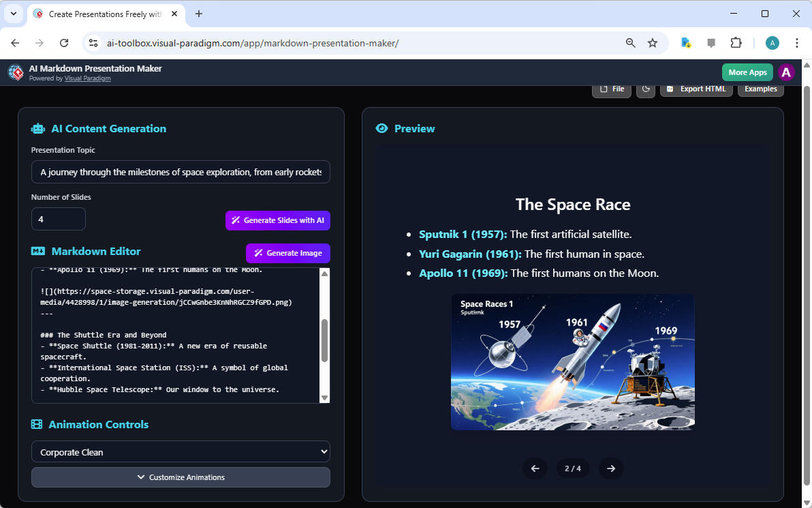Viewport: 812px width, 508px height.
Task: Click the Visual Paradigm logo in the header
Action: [x=16, y=72]
